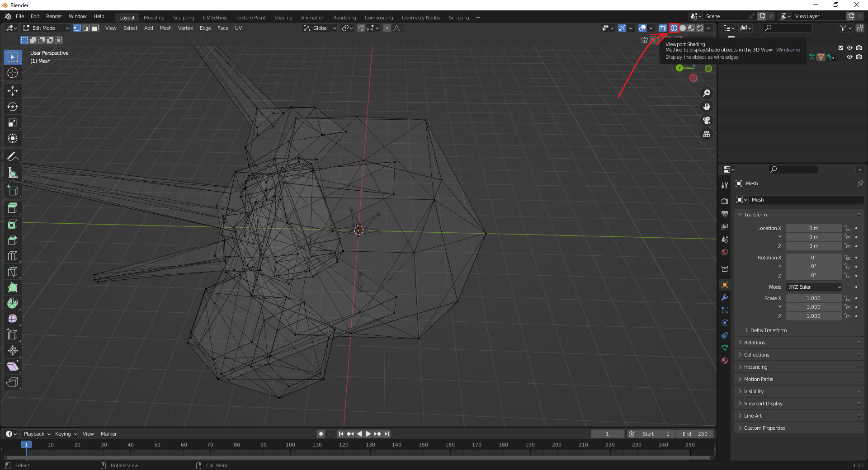Viewport: 868px width, 470px height.
Task: Activate the Extrude Region tool
Action: [x=13, y=208]
